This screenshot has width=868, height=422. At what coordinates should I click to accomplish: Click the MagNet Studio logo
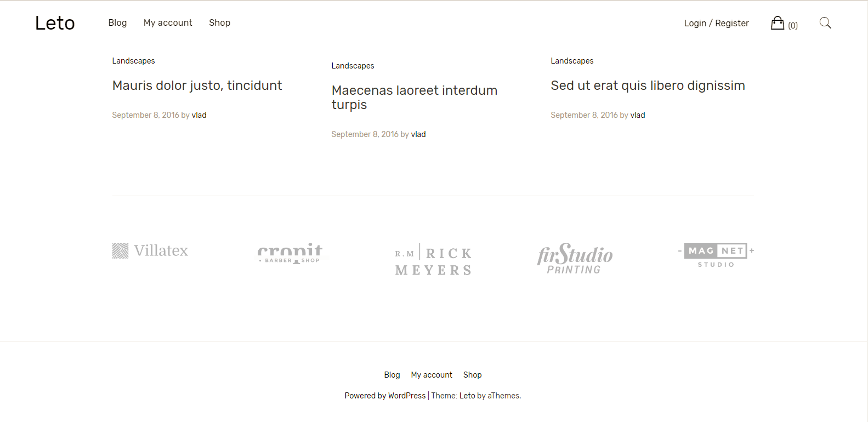point(716,255)
